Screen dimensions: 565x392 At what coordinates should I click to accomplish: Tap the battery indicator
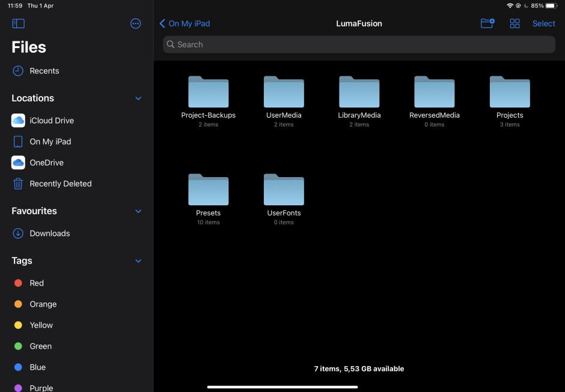[x=551, y=6]
